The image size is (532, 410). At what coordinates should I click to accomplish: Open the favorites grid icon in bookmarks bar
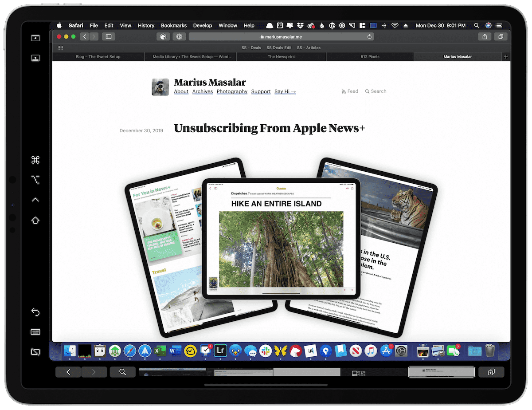tap(60, 47)
